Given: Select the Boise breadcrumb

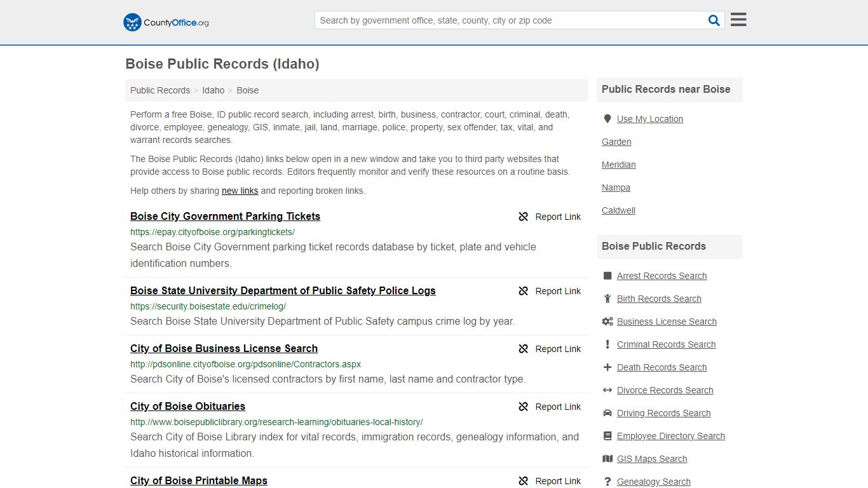Looking at the screenshot, I should click(x=248, y=90).
